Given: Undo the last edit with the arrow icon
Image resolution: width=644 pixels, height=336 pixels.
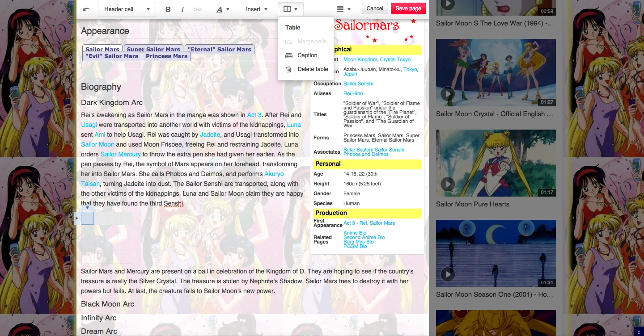Looking at the screenshot, I should [x=86, y=9].
